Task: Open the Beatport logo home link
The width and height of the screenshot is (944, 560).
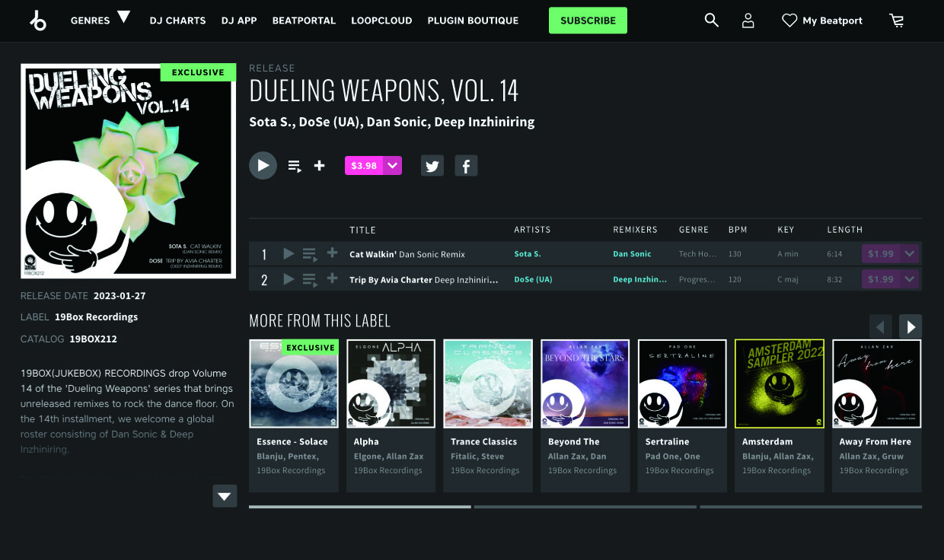Action: point(37,21)
